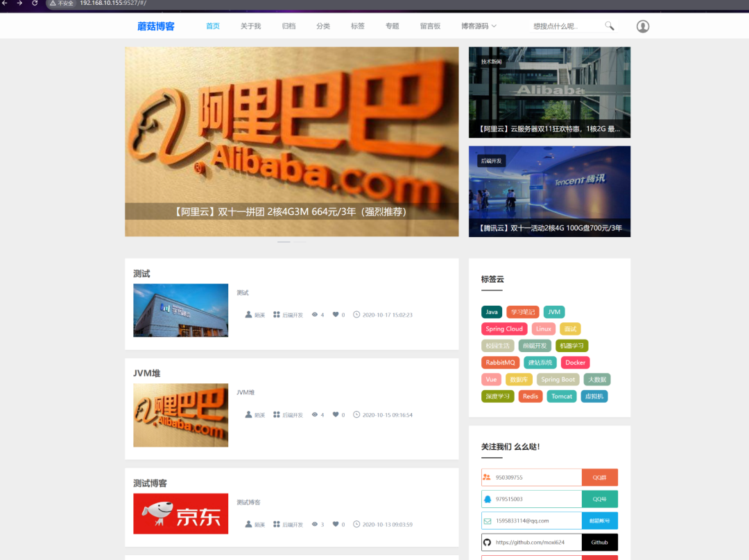Select the RabbitMQ tag
The image size is (749, 560).
500,362
